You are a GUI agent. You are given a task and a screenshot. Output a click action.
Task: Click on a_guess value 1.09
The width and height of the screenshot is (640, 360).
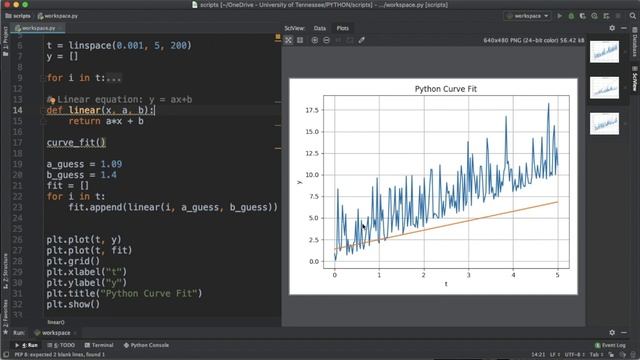[111, 164]
